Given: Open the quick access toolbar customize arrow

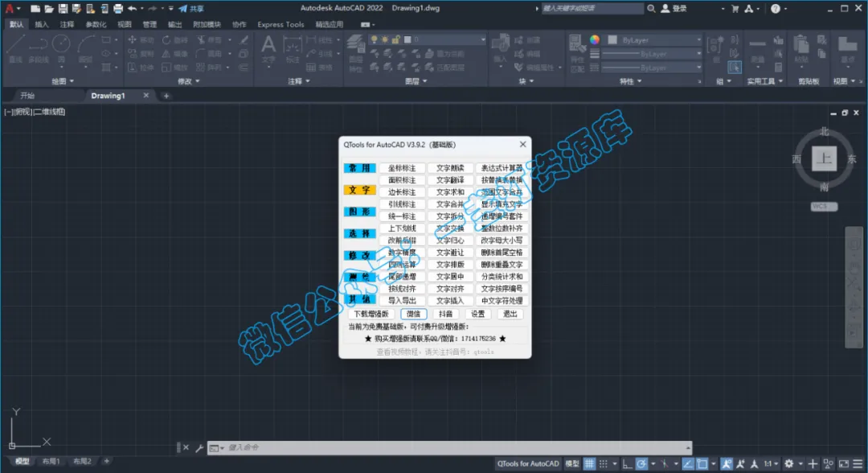Looking at the screenshot, I should 171,8.
